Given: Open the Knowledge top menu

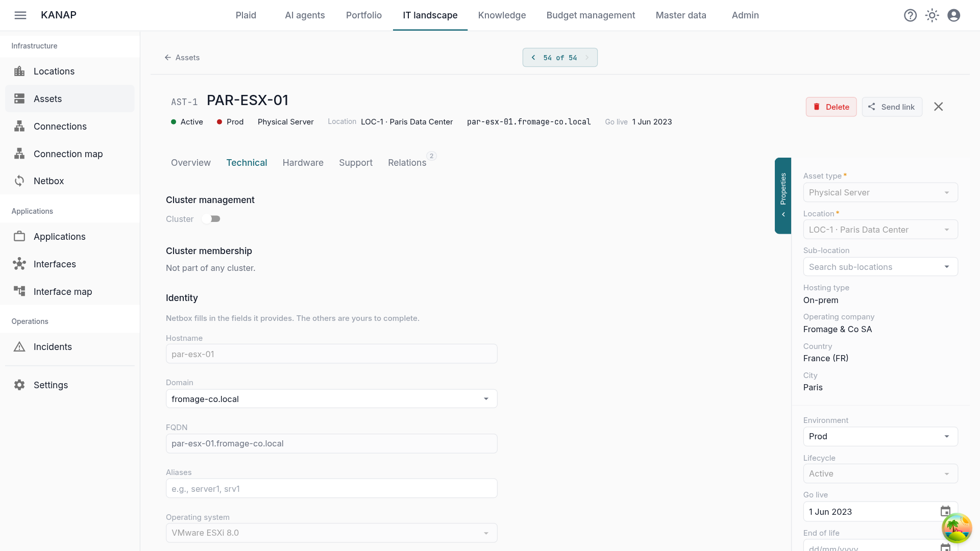Looking at the screenshot, I should click(502, 15).
